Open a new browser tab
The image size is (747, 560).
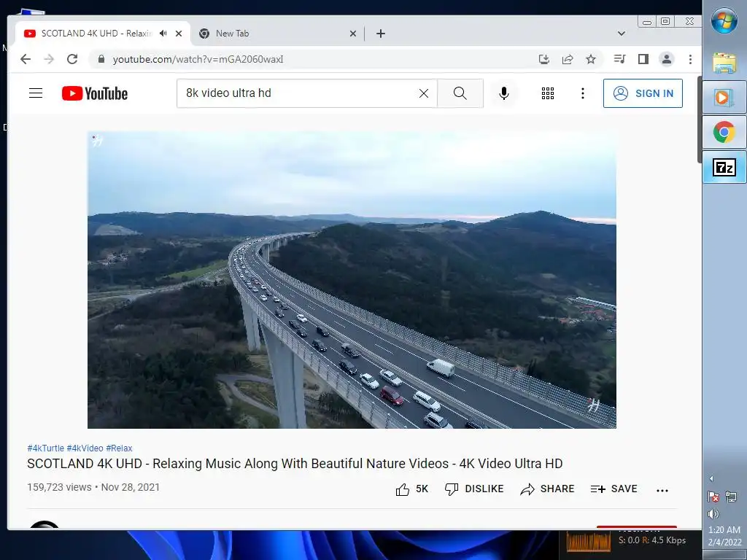(x=381, y=34)
